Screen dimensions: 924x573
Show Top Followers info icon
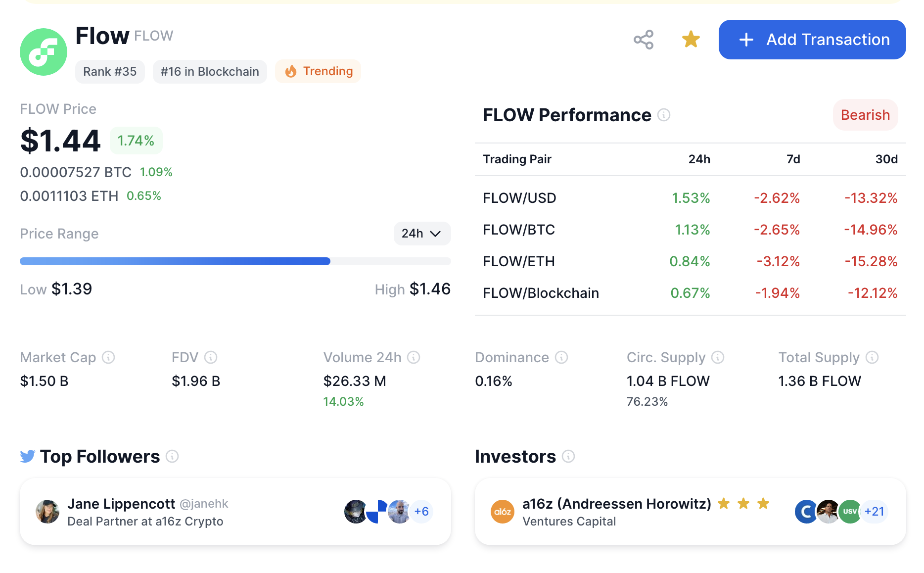coord(172,456)
